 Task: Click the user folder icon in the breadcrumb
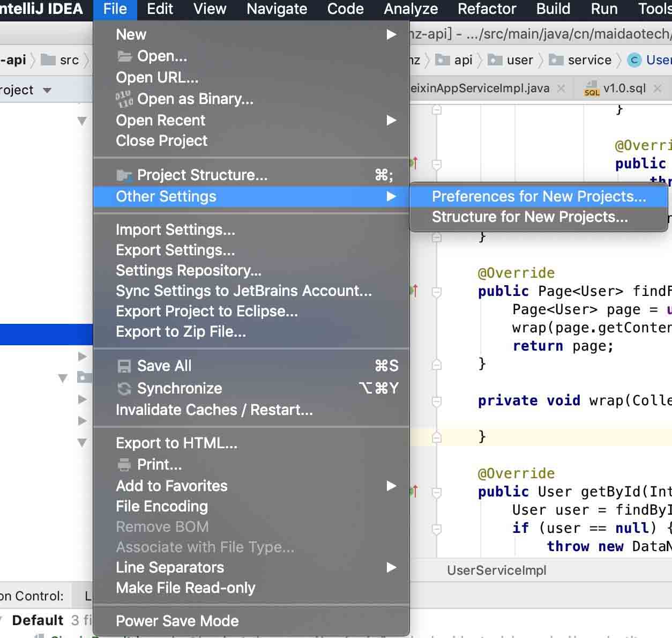point(495,60)
